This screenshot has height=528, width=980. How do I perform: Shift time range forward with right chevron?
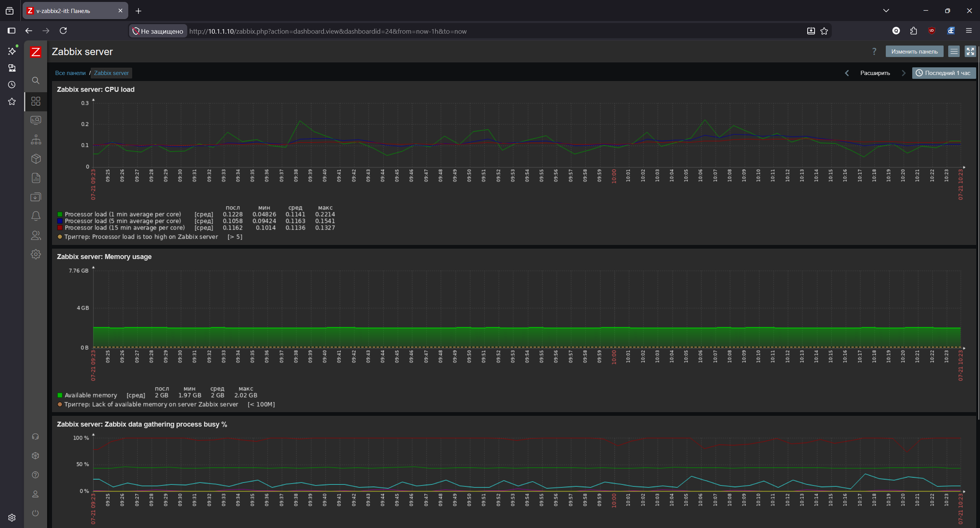(904, 73)
